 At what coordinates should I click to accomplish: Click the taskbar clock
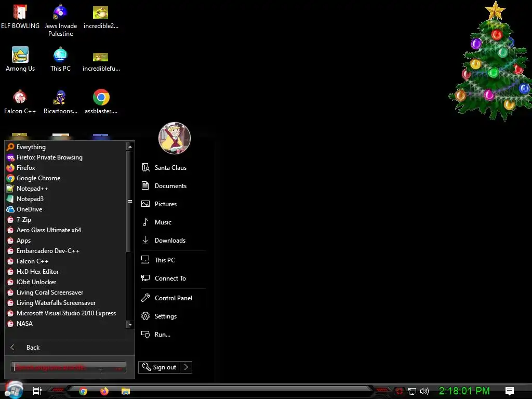464,391
